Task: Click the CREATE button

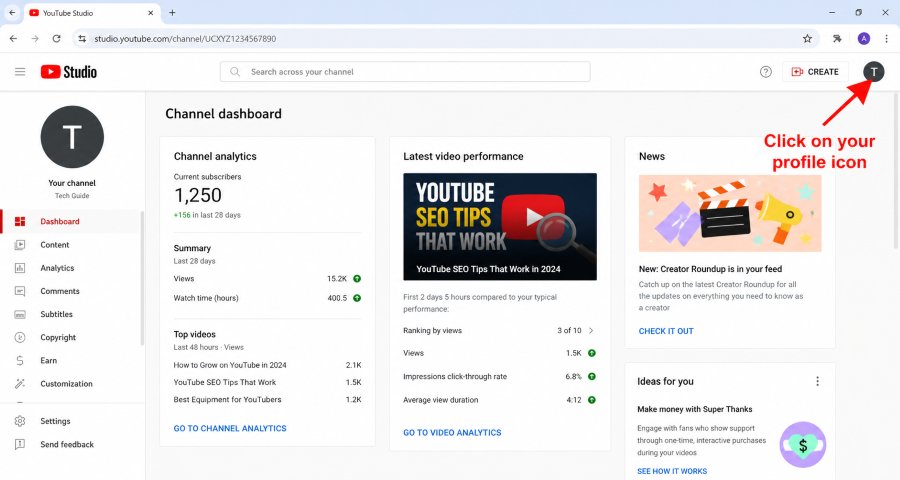Action: [x=815, y=72]
